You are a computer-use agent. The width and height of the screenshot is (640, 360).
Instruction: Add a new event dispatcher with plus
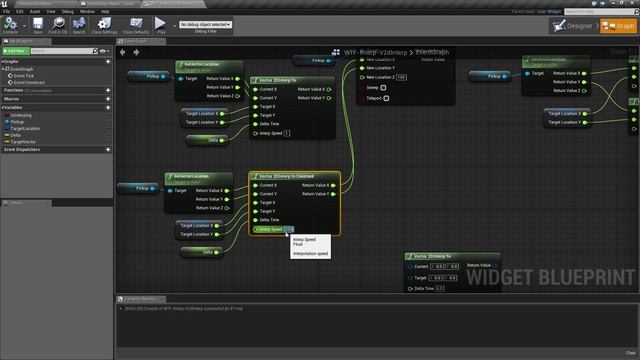coord(108,150)
